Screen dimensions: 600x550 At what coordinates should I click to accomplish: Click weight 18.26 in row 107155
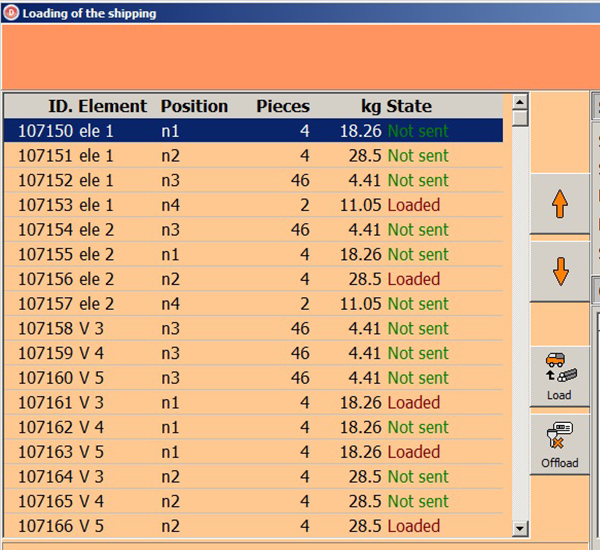coord(361,254)
